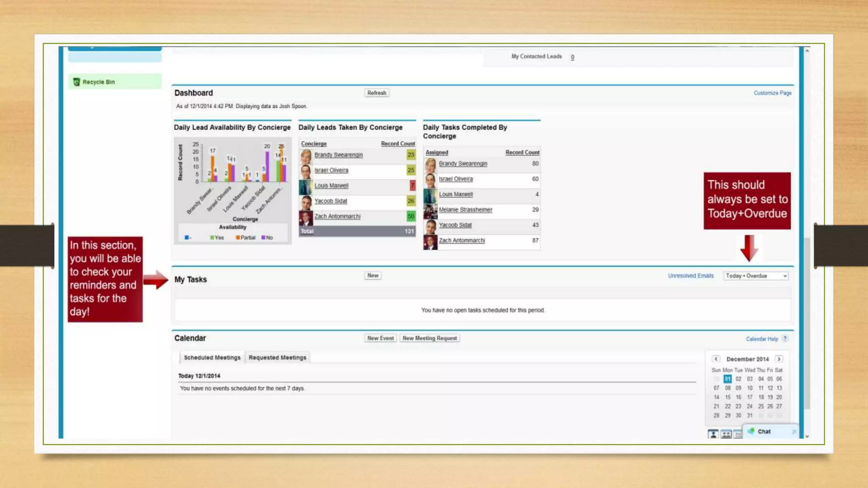Open the Recycle Bin in the sidebar
Viewport: 868px width, 488px height.
[x=98, y=82]
